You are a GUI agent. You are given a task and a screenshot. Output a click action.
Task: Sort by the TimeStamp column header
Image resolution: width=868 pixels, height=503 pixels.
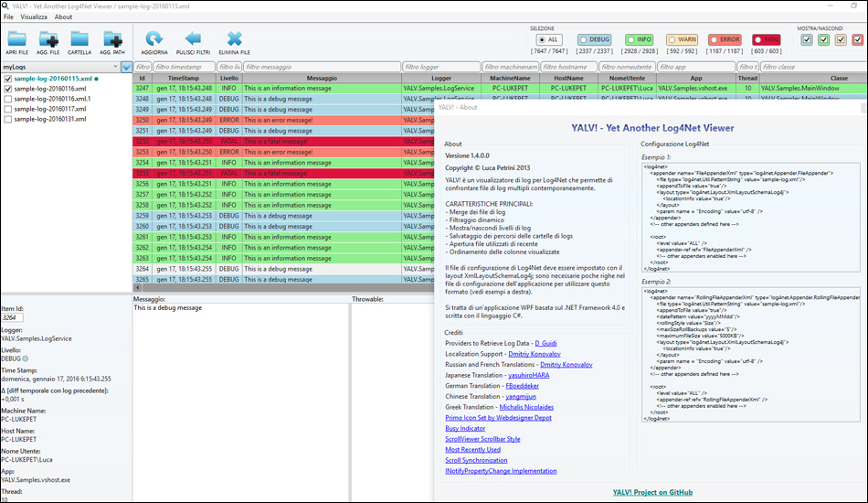click(x=184, y=78)
